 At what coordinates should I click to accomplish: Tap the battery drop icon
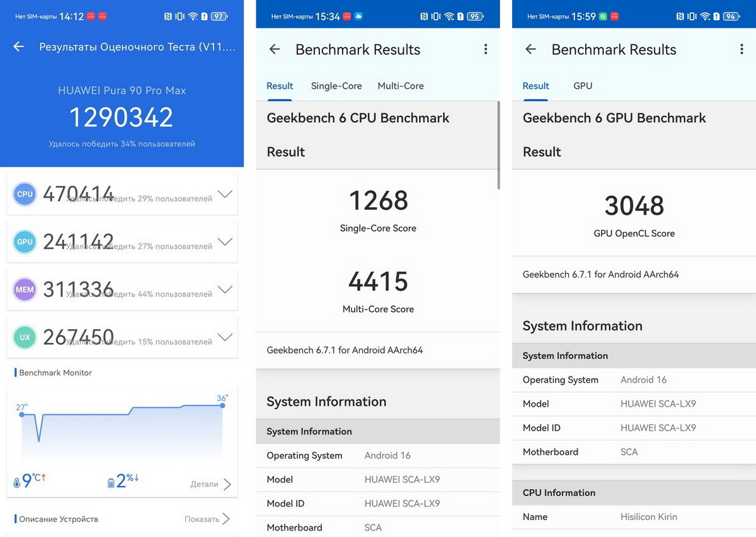(111, 483)
